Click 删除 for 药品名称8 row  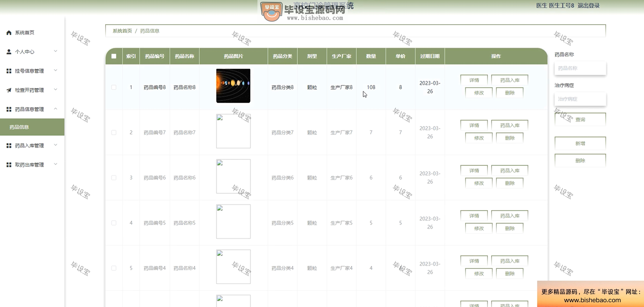pos(510,93)
